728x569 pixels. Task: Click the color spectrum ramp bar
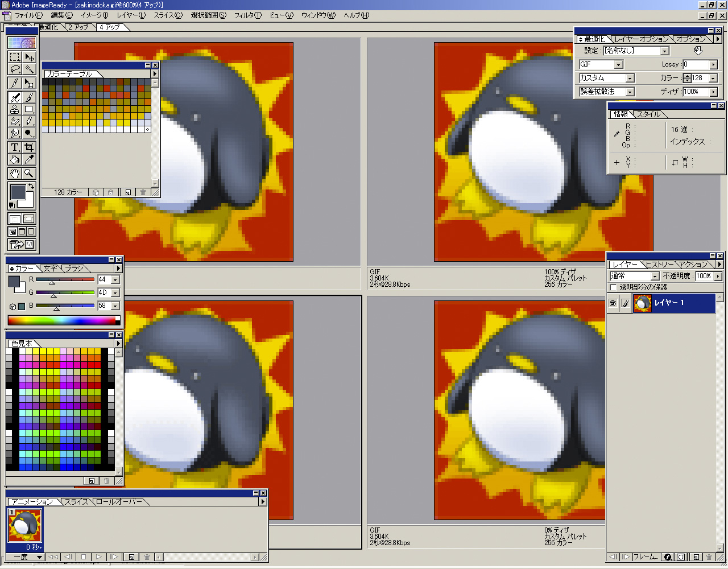click(x=64, y=321)
